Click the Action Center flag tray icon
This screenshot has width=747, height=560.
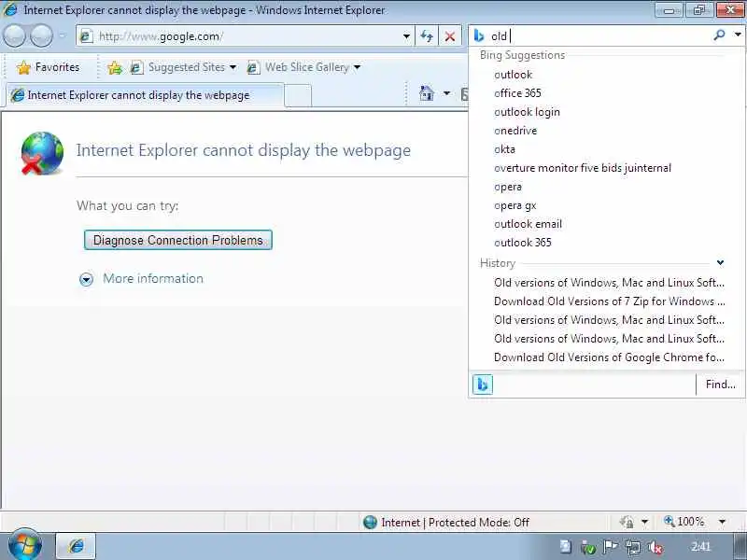(x=610, y=547)
